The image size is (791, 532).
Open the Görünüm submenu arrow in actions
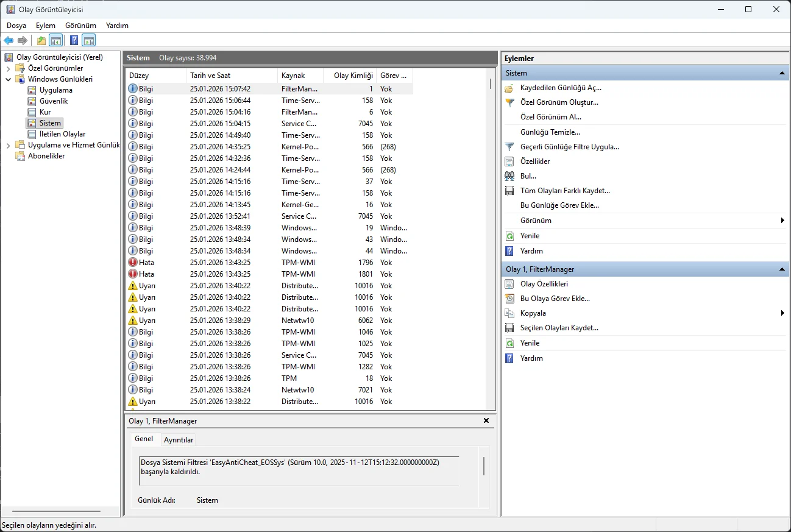pos(782,221)
